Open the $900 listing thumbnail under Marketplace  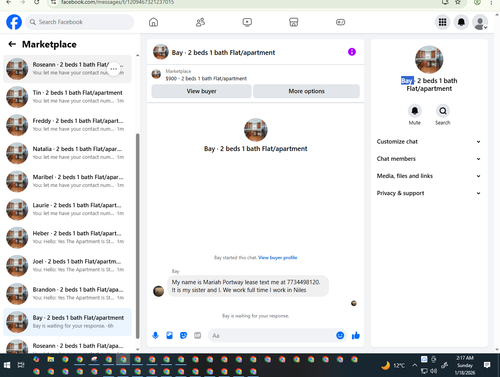(156, 74)
